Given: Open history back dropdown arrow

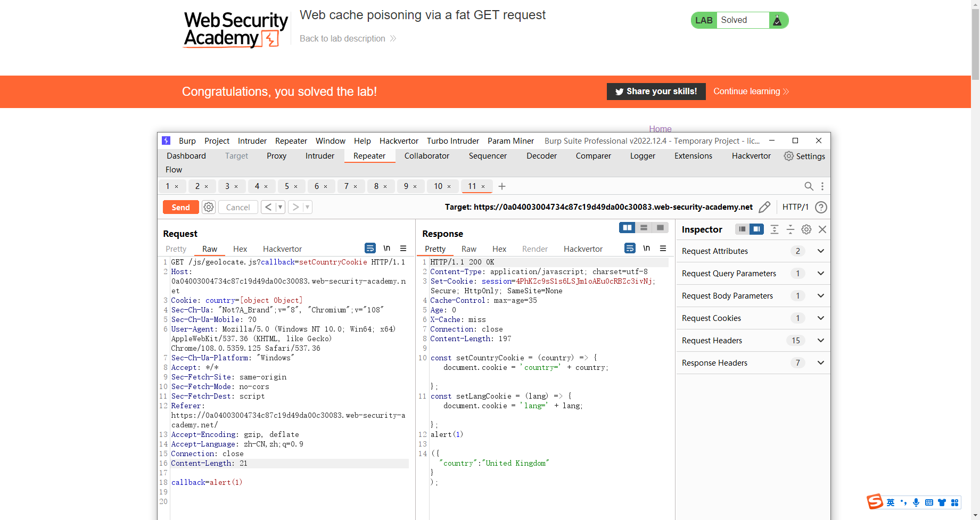Looking at the screenshot, I should click(280, 207).
